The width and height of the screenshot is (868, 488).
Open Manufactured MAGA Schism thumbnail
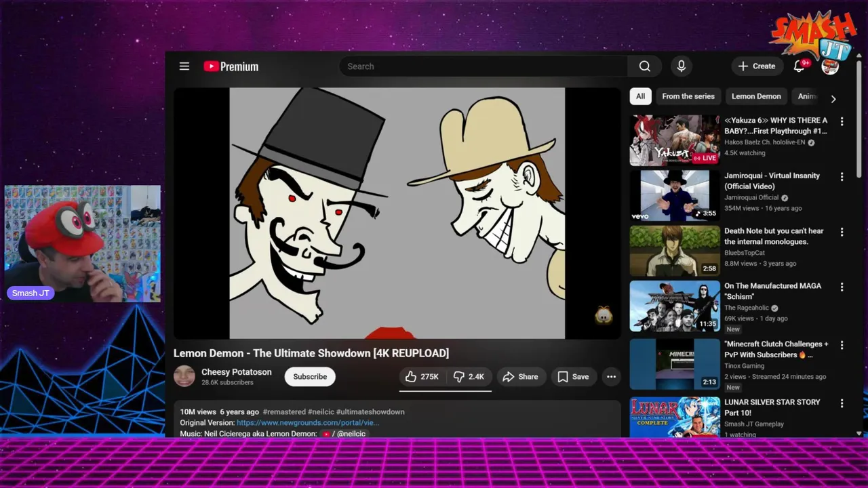pyautogui.click(x=675, y=306)
